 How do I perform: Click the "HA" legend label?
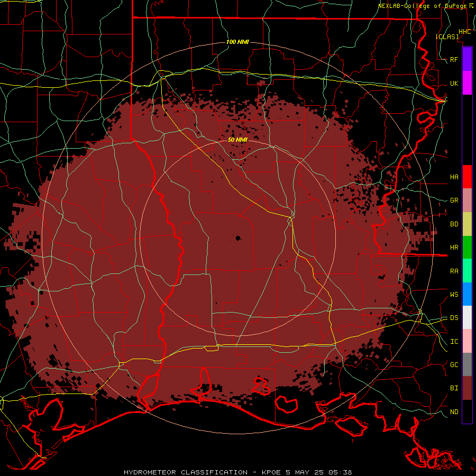click(x=454, y=177)
